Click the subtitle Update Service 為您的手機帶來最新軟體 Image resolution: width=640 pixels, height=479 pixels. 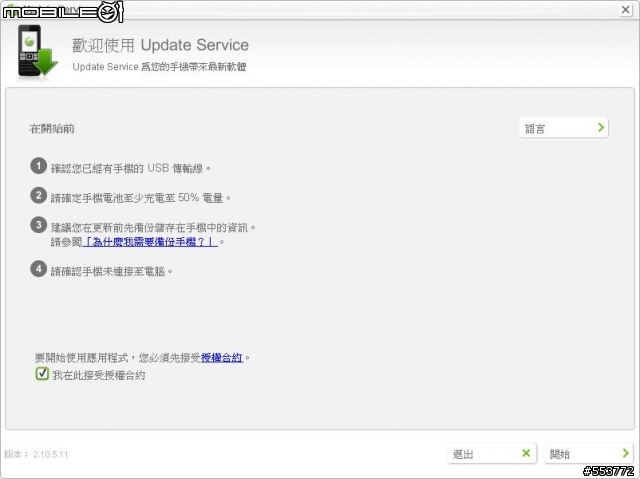[x=159, y=67]
